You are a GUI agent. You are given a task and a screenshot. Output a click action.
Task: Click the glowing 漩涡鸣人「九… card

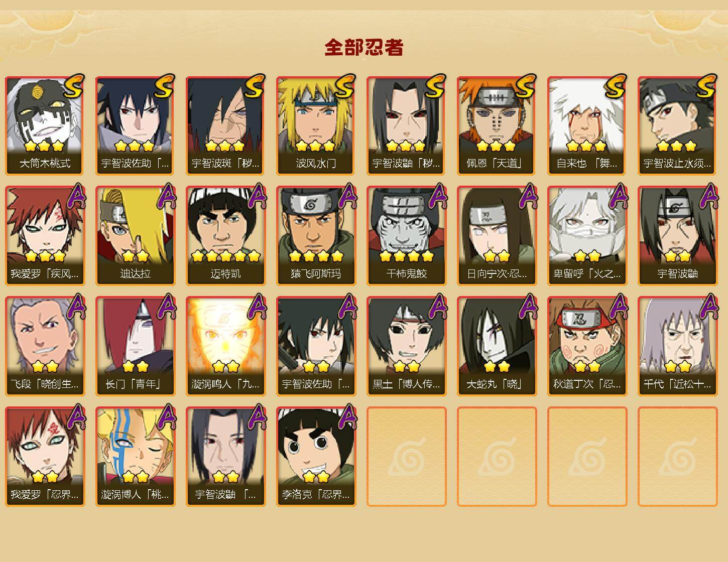[226, 346]
